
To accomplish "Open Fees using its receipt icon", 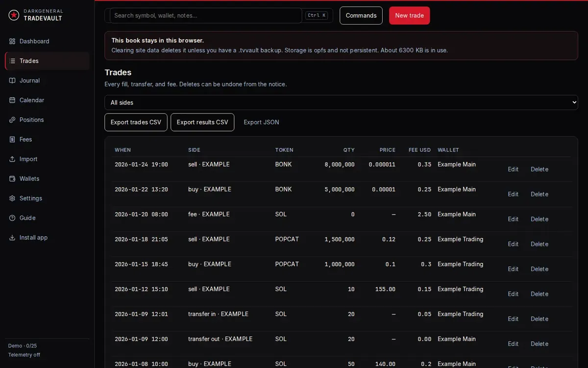I will pos(12,139).
